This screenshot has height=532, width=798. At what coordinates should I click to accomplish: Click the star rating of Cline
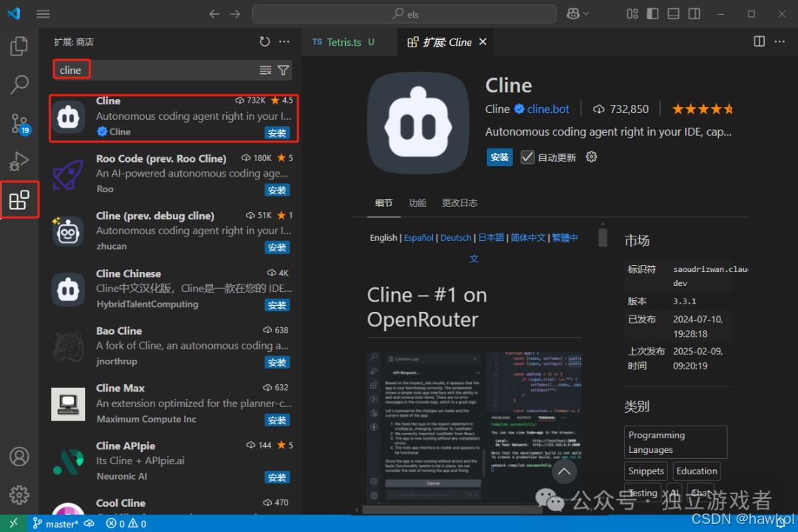point(703,109)
